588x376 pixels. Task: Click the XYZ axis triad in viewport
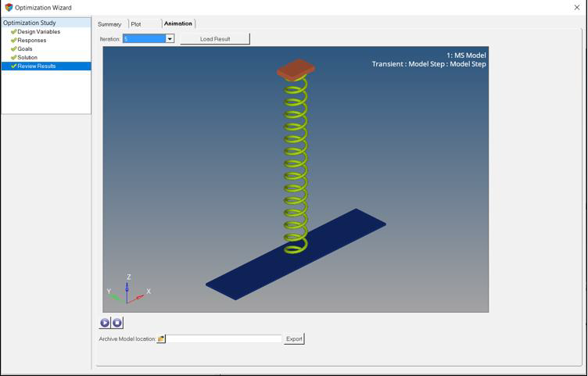127,291
